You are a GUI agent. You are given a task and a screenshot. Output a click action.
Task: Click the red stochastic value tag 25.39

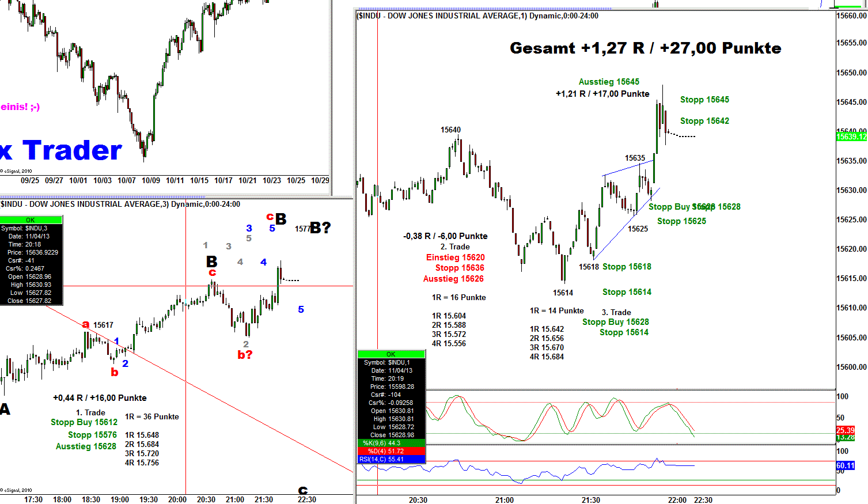pos(845,430)
